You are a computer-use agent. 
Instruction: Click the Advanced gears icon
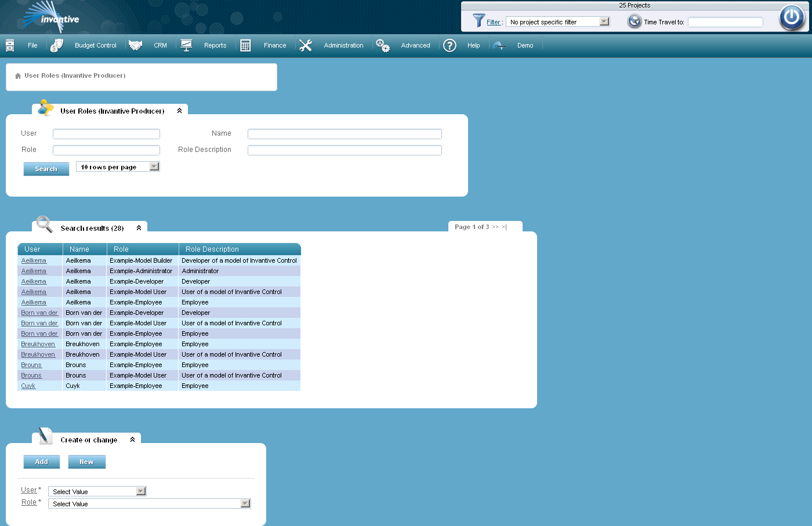click(x=383, y=45)
